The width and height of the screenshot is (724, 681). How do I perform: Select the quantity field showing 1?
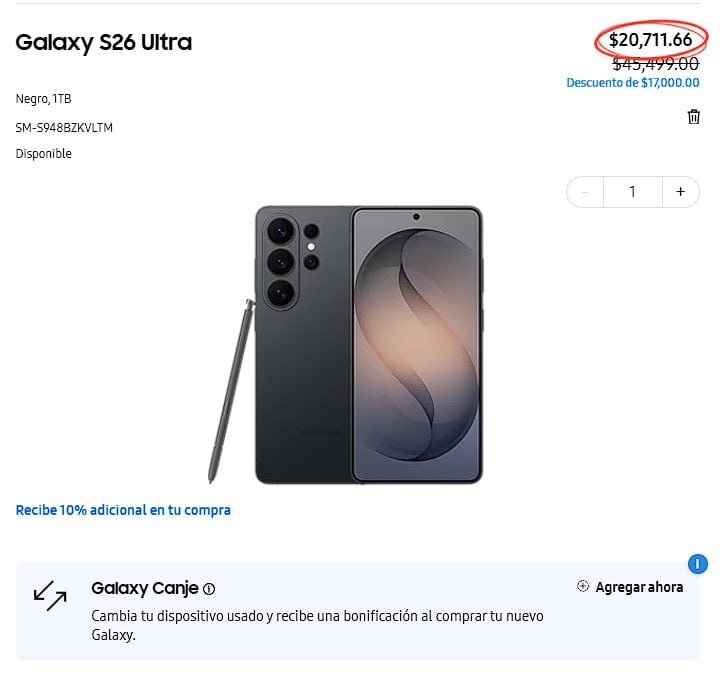[633, 192]
